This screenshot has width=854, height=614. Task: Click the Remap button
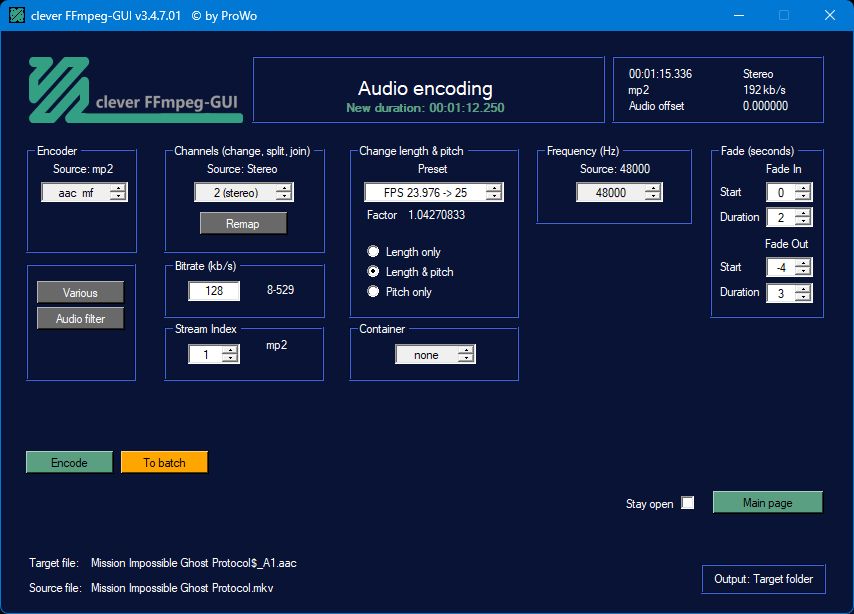(243, 223)
